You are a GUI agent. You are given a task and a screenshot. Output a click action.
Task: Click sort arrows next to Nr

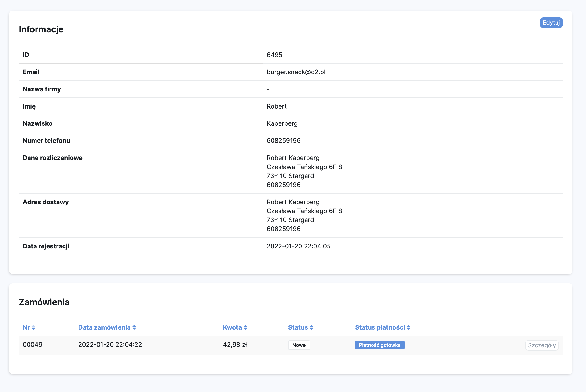pyautogui.click(x=33, y=327)
